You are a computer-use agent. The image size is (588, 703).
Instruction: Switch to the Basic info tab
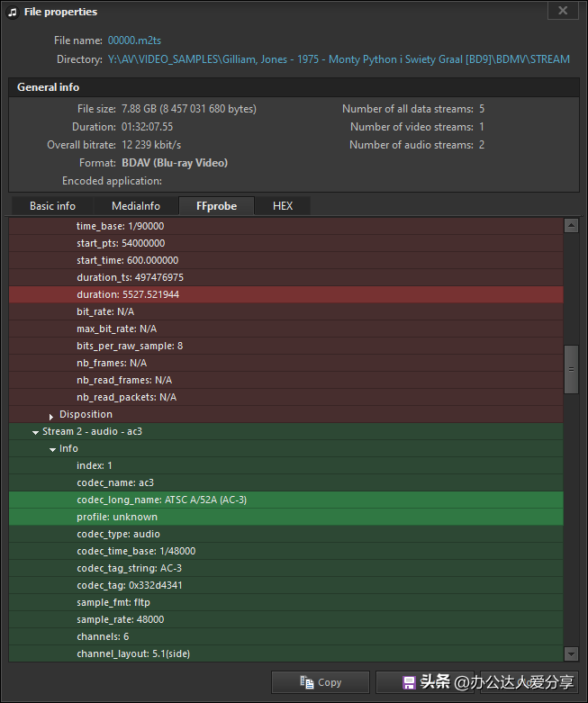[52, 206]
